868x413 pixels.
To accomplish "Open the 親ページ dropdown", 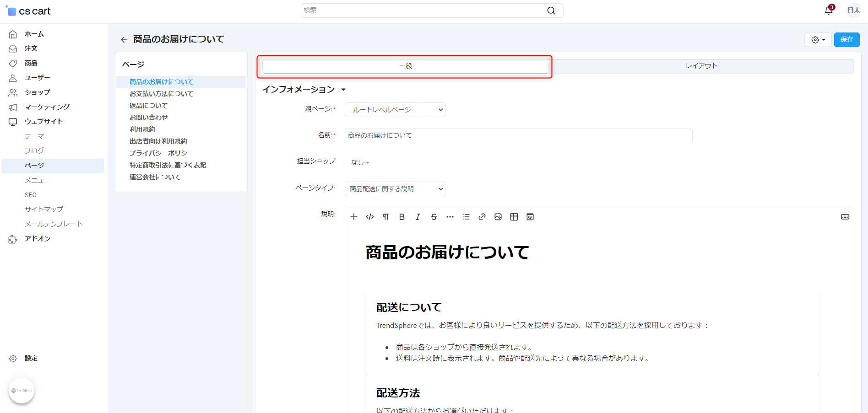I will (395, 110).
